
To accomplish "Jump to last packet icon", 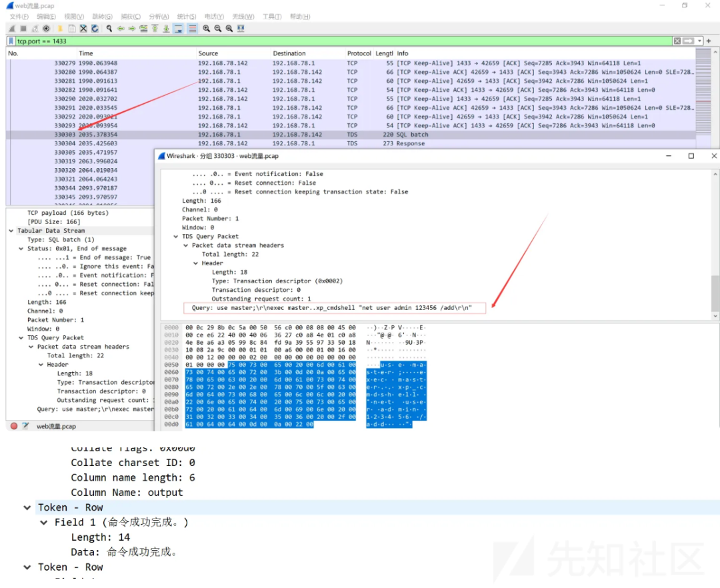I will 166,29.
